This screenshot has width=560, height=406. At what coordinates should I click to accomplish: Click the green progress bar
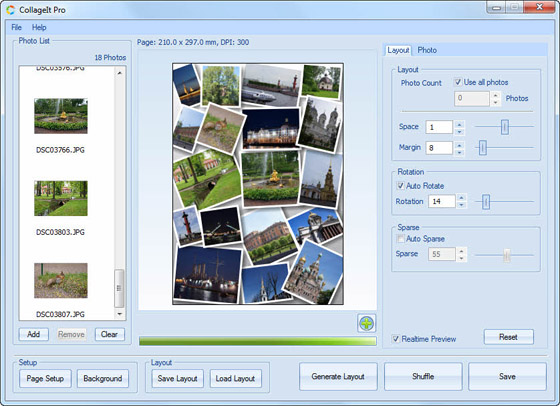[258, 341]
